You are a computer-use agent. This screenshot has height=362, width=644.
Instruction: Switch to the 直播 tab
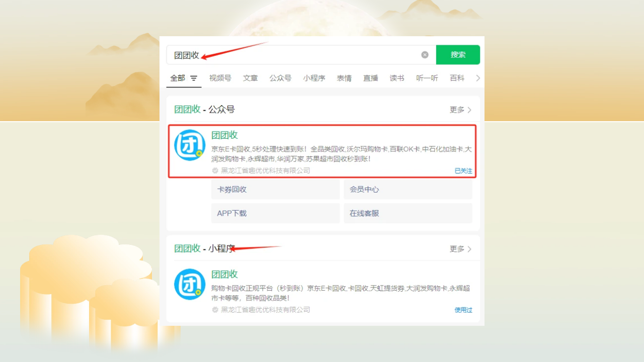371,78
